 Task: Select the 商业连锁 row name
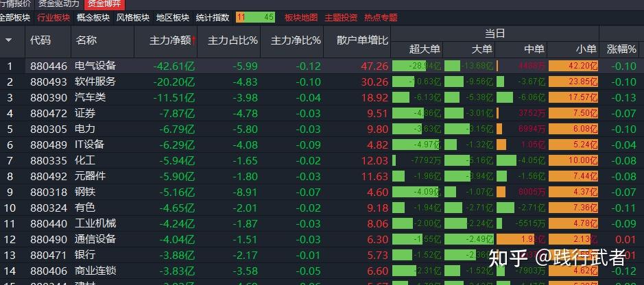(x=95, y=271)
